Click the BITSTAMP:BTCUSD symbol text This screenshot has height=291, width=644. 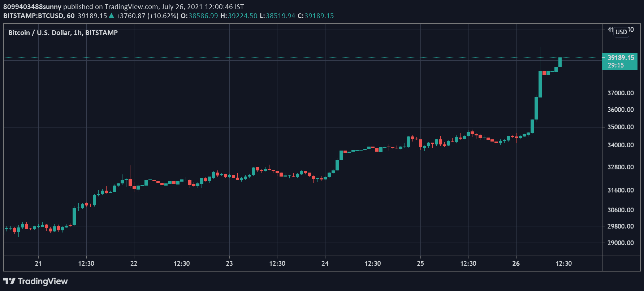pyautogui.click(x=34, y=16)
